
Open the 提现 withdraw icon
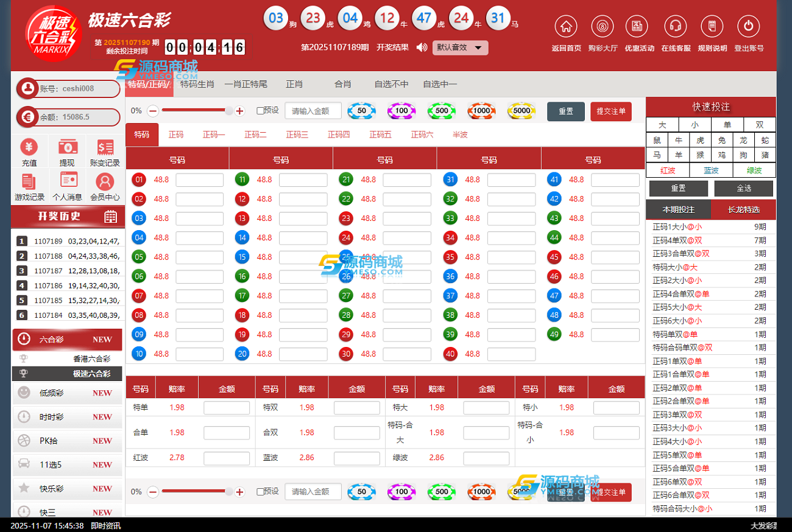click(x=67, y=147)
